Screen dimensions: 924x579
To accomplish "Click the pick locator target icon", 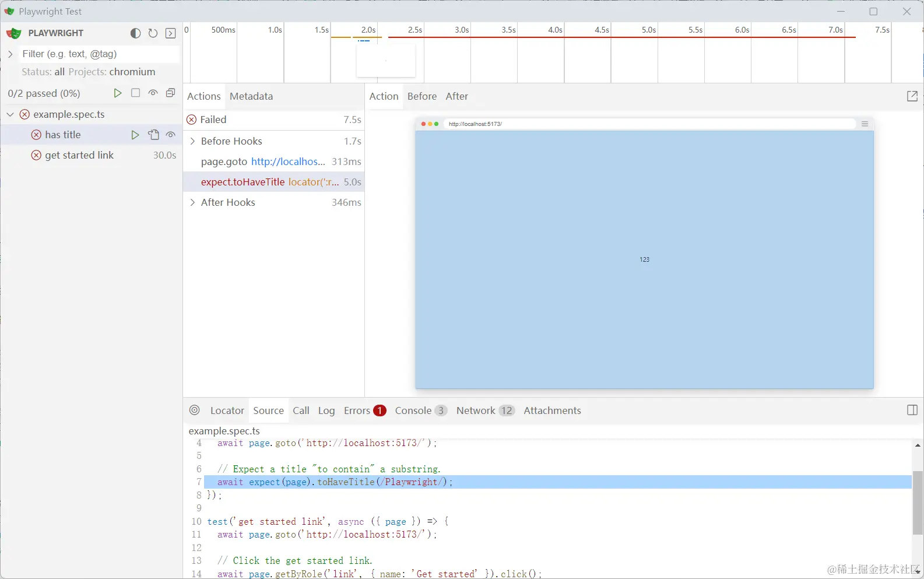I will tap(195, 410).
